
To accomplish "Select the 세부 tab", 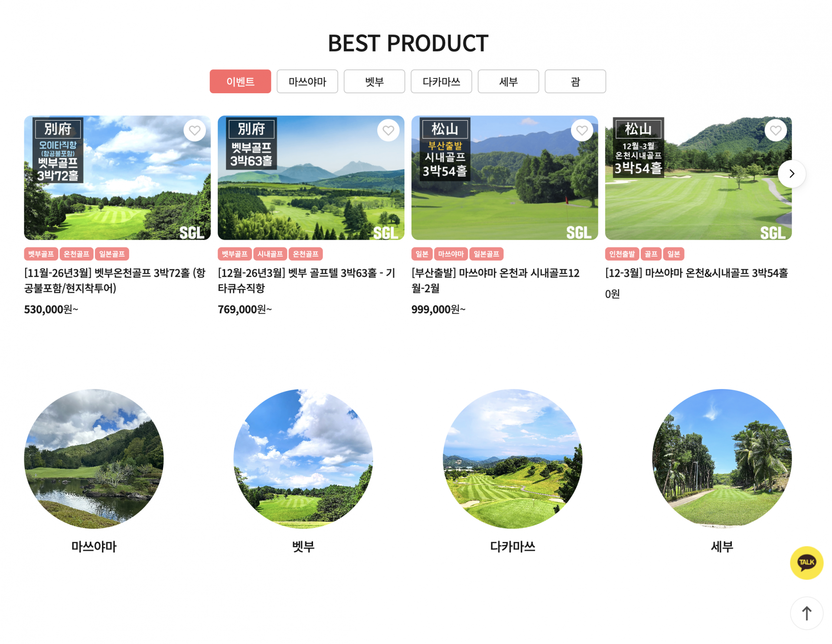I will [x=508, y=82].
